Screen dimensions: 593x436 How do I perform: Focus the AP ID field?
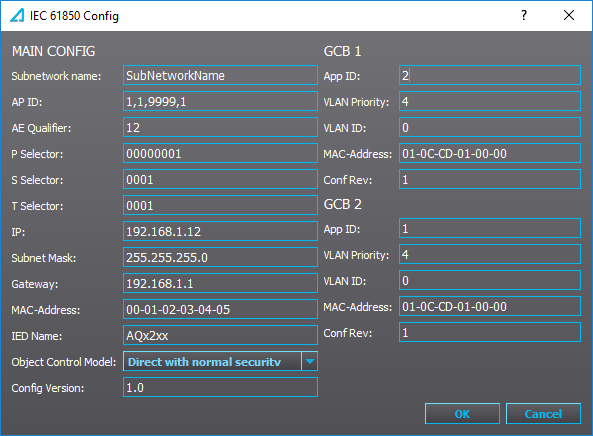[220, 101]
